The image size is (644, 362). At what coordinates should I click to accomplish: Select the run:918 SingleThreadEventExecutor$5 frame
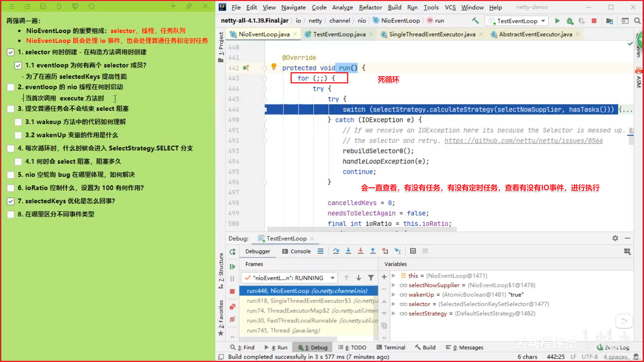309,301
